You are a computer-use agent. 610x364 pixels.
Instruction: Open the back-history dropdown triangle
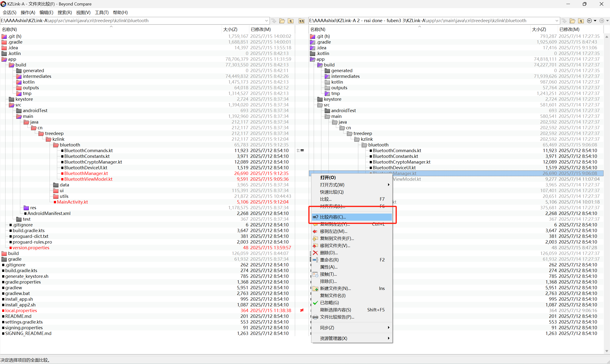point(595,21)
